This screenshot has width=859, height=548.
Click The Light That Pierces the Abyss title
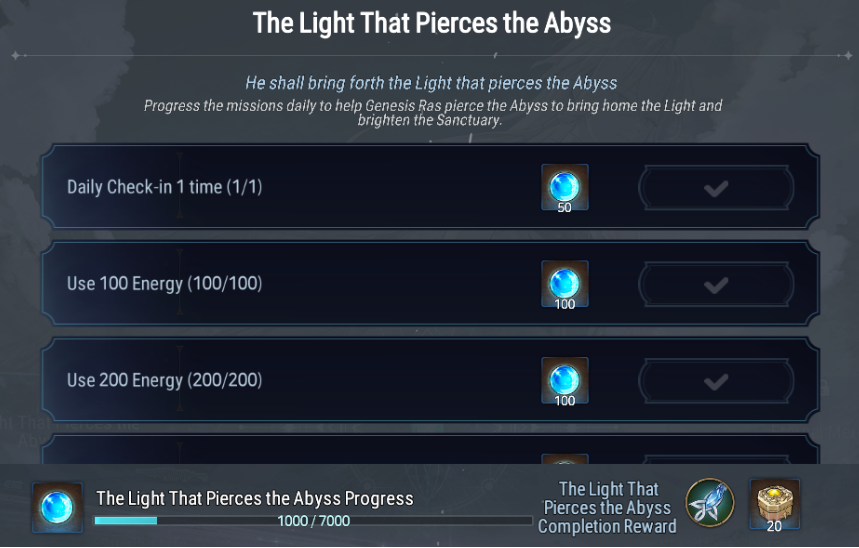coord(431,23)
